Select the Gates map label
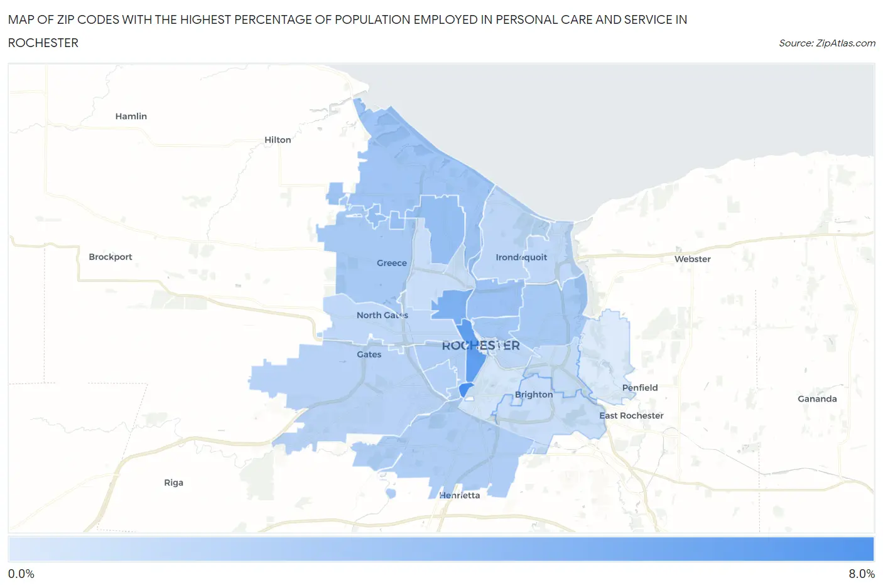This screenshot has height=588, width=883. click(369, 355)
